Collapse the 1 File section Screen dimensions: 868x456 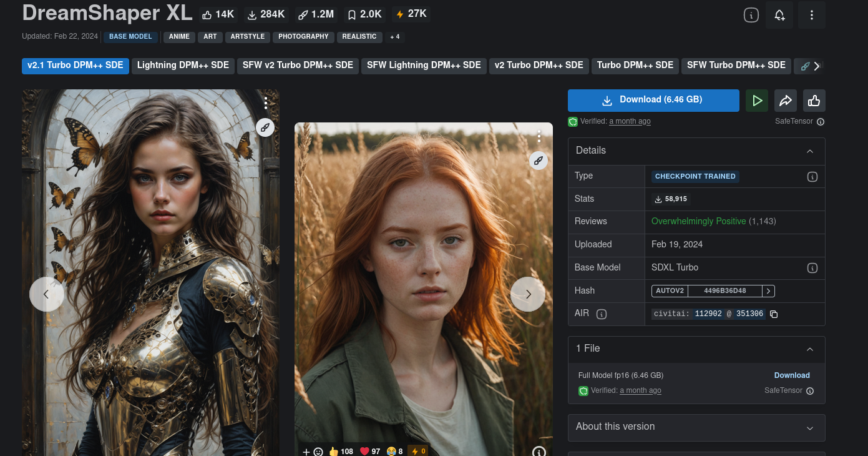click(x=810, y=349)
